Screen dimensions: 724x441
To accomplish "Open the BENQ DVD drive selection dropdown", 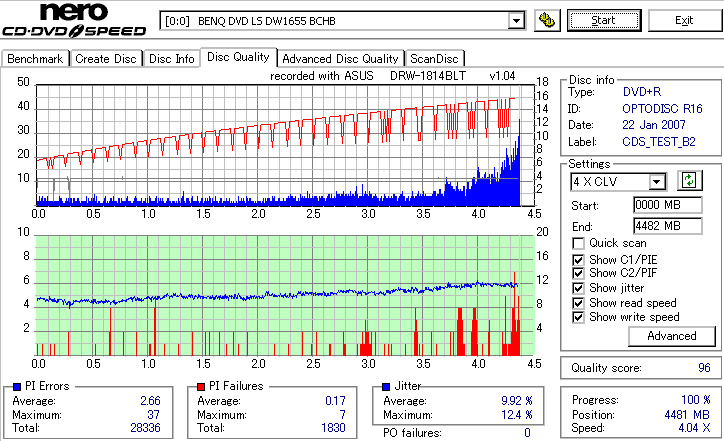I will (516, 21).
